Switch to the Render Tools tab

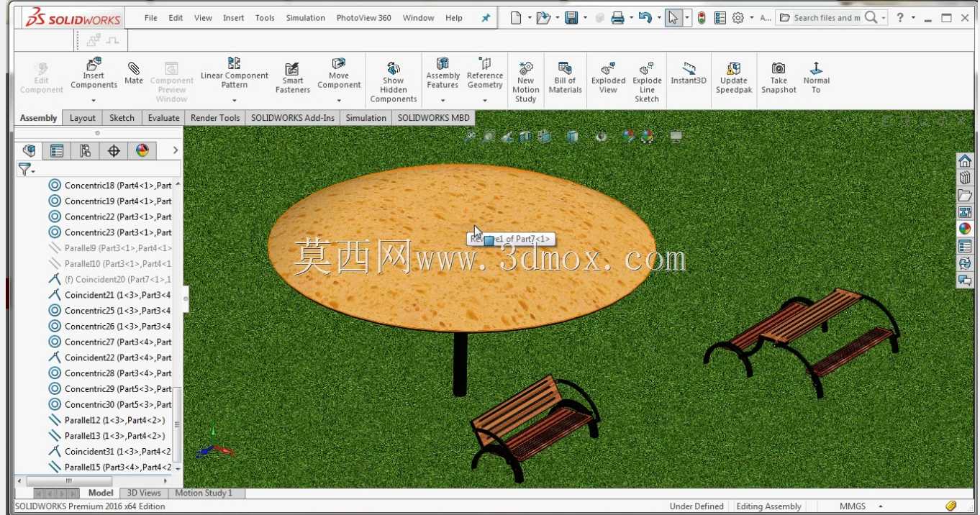pos(215,118)
